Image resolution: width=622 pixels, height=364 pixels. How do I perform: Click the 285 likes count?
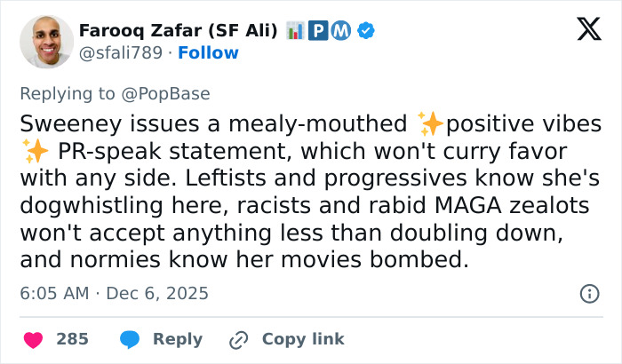click(x=72, y=339)
